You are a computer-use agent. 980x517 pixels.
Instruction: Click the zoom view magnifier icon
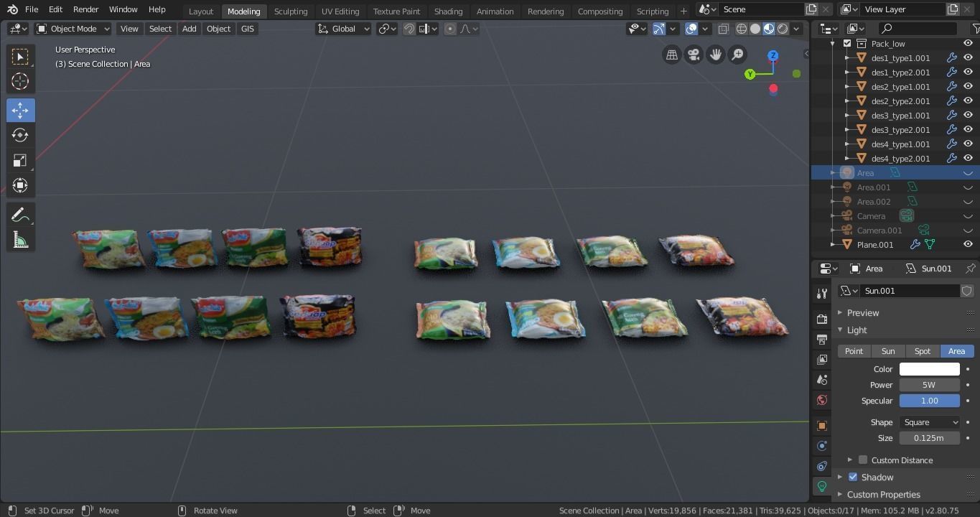[x=737, y=55]
